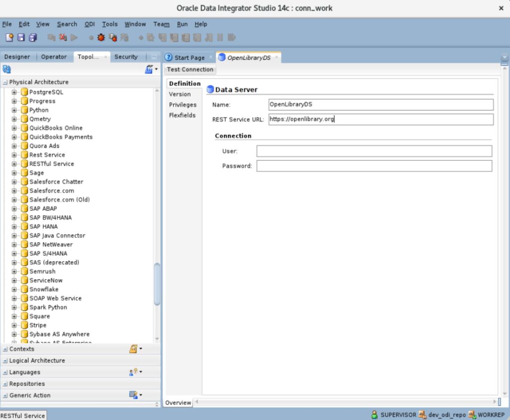Click the dev_odi_repo repository status icon
Screen dimensions: 510x420
(x=422, y=415)
